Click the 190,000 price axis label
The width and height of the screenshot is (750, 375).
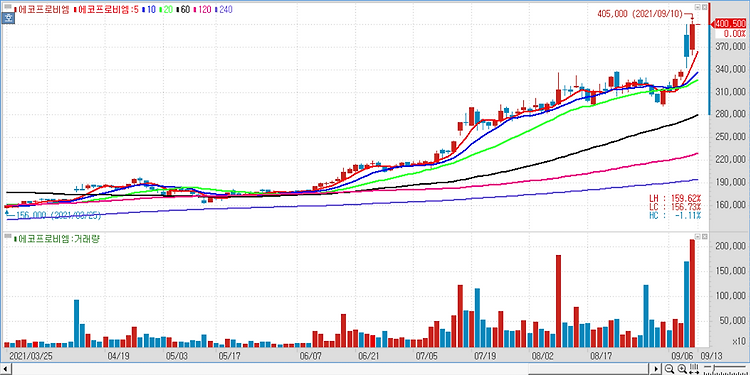tap(731, 182)
